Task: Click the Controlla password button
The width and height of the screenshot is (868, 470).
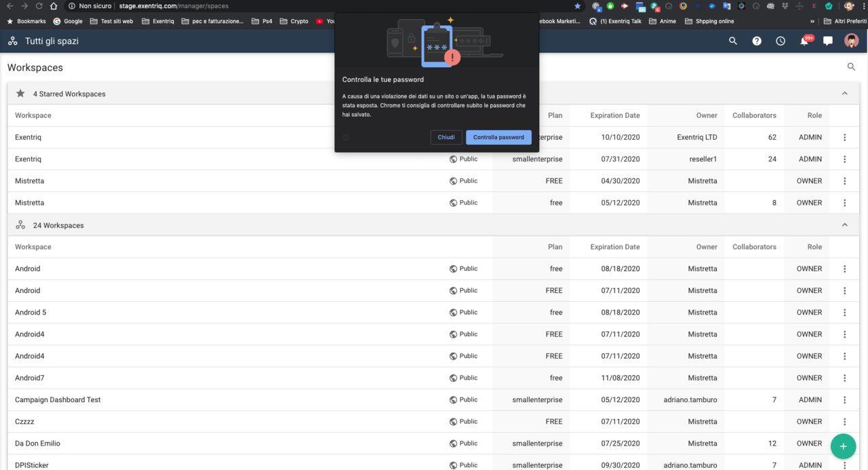Action: (498, 138)
